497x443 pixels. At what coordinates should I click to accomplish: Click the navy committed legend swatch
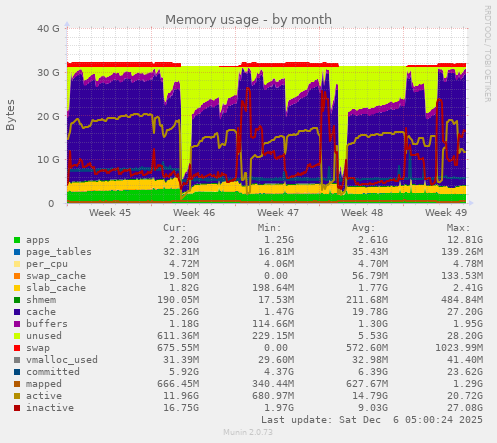point(17,372)
